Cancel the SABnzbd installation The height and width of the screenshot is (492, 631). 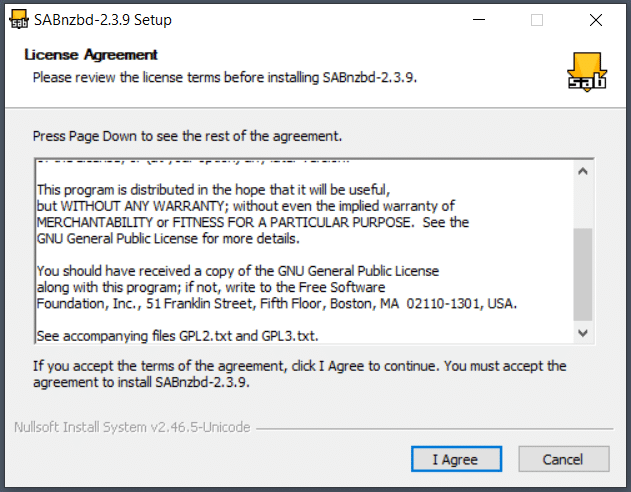(563, 459)
